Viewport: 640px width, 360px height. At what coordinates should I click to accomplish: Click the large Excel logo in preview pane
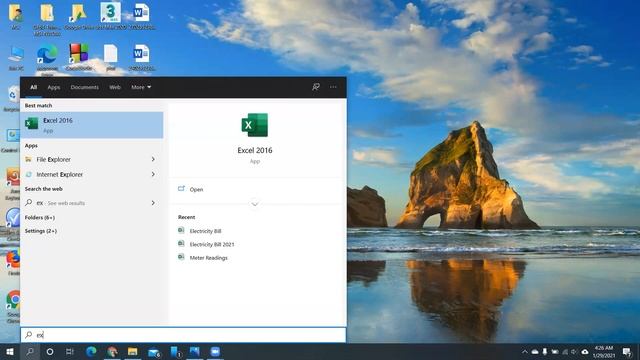255,125
